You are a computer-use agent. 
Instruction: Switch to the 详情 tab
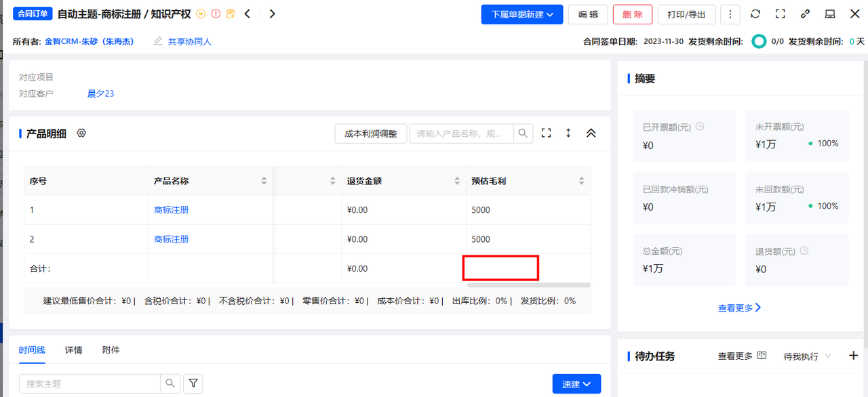pos(74,350)
